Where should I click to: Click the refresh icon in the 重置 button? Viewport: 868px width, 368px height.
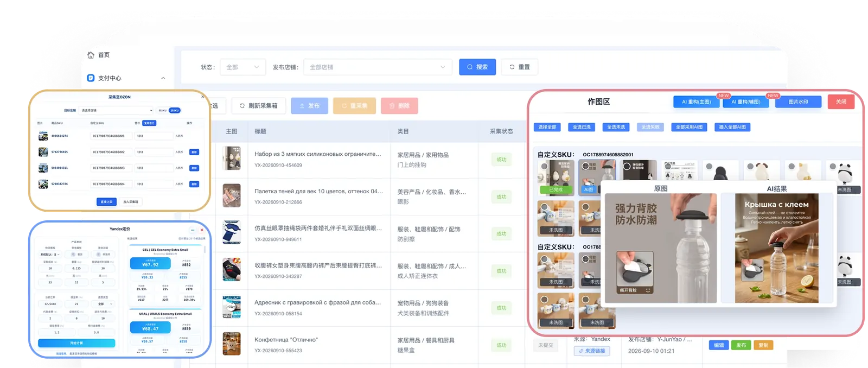pyautogui.click(x=512, y=67)
